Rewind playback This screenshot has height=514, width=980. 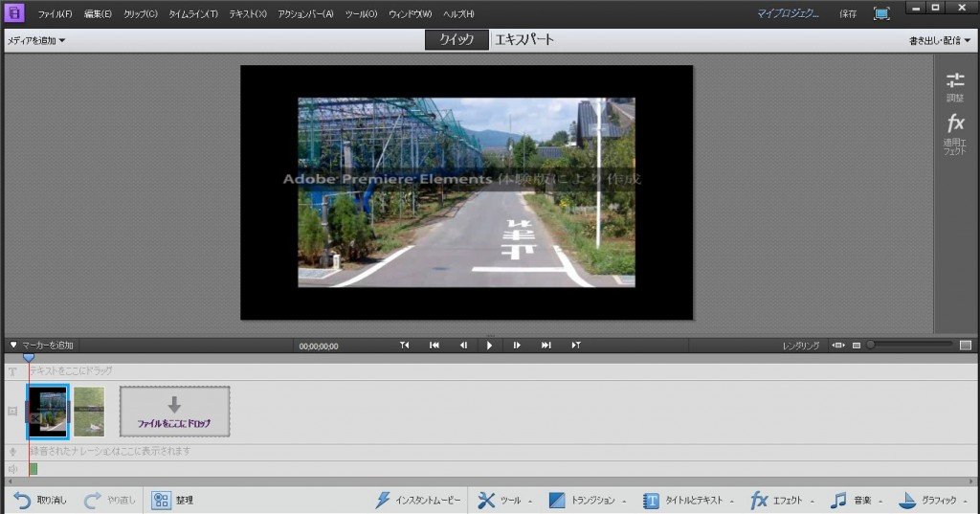tap(434, 346)
